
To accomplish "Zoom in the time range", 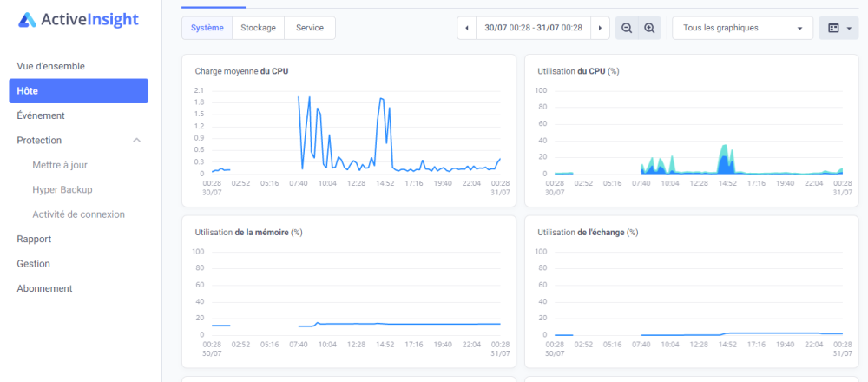I will tap(649, 28).
